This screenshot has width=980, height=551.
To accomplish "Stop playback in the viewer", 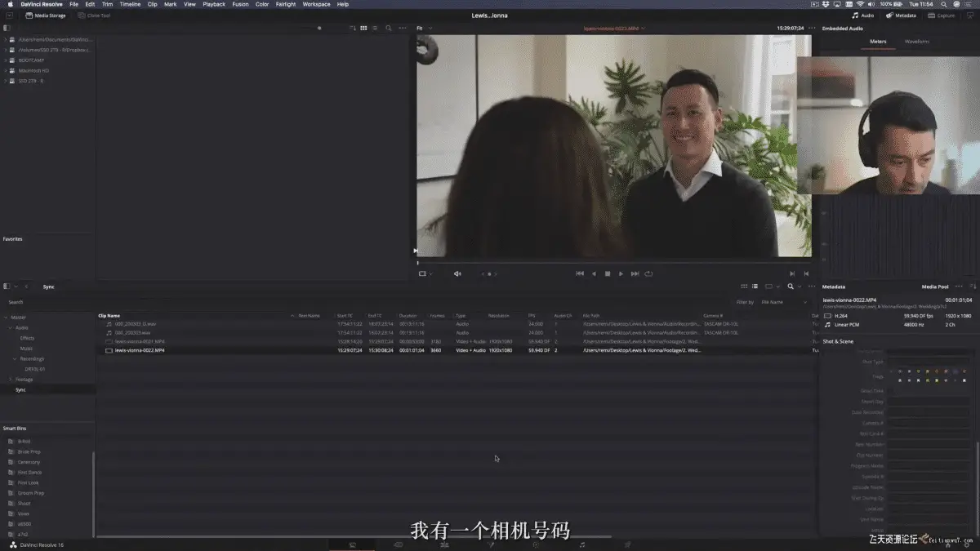I will pos(608,273).
